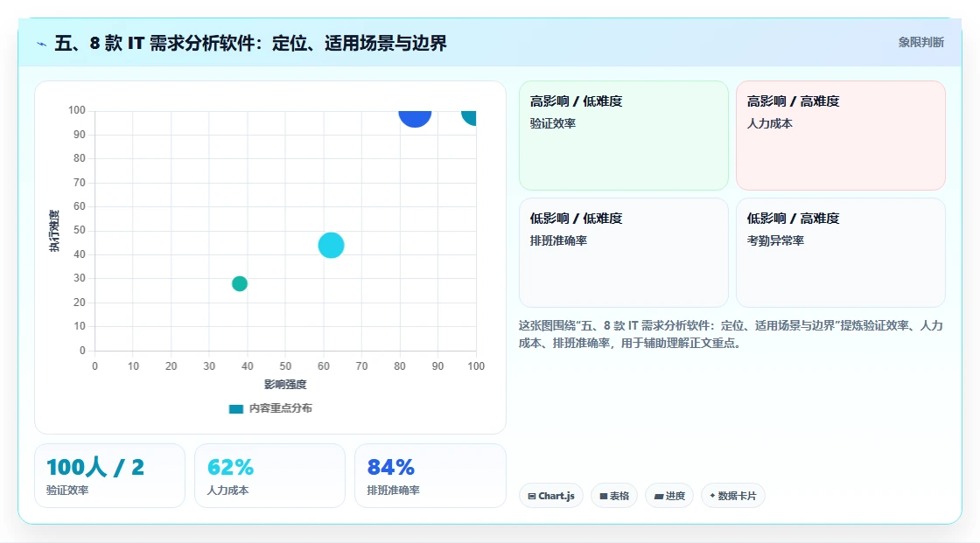Click 验证效率 text in green quadrant card
980x543 pixels.
[552, 123]
